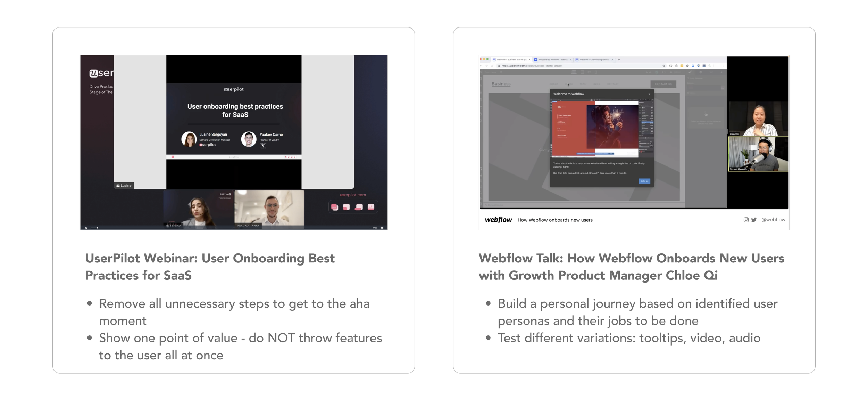The height and width of the screenshot is (415, 868).
Task: Switch to the Webflow Onboarding tutorial tab
Action: 594,60
